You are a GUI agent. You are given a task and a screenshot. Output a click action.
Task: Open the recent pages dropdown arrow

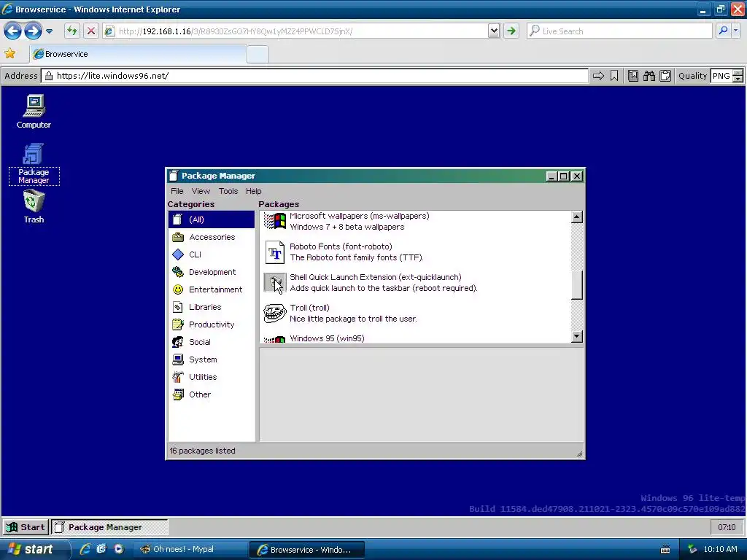point(49,31)
